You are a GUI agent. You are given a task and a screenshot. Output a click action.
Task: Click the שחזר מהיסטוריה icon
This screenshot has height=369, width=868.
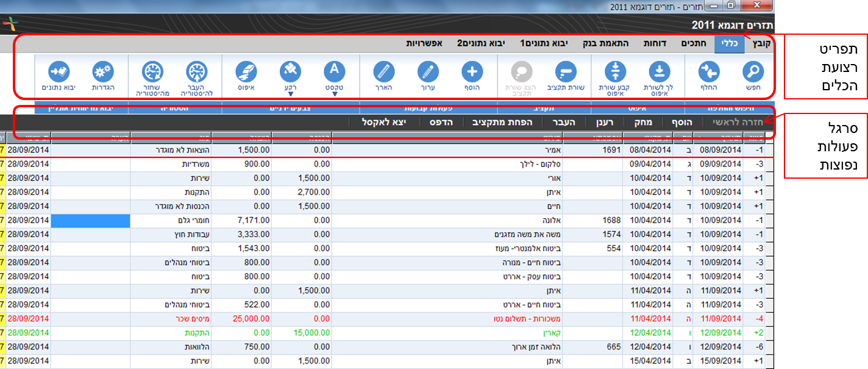[152, 72]
